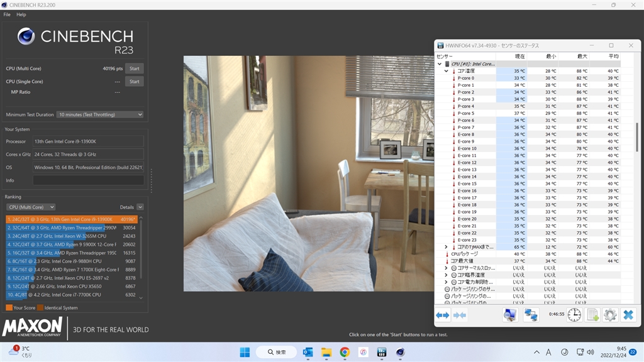Image resolution: width=644 pixels, height=362 pixels.
Task: Reset sensor timer using the clock icon
Action: coord(574,315)
